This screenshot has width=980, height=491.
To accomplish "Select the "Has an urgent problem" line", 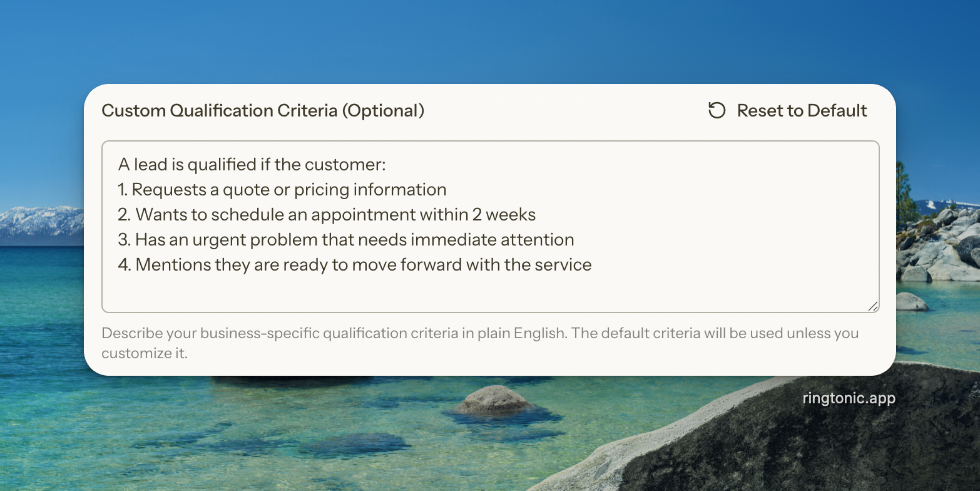I will [x=345, y=240].
